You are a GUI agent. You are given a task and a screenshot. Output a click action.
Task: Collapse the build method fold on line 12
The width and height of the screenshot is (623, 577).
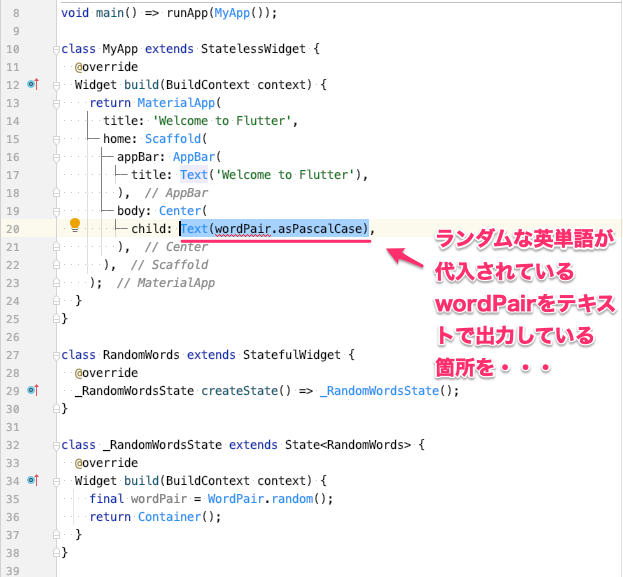pyautogui.click(x=56, y=85)
